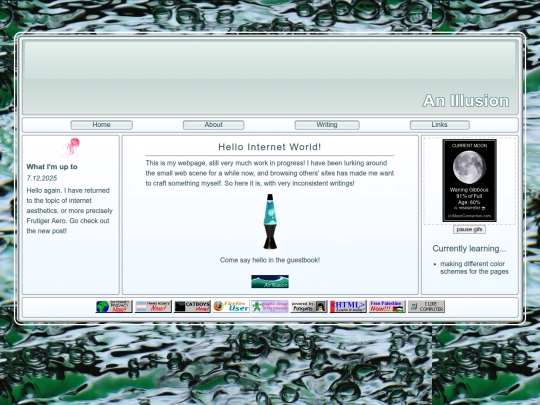
Task: Open the Current Moon phase widget
Action: coord(469,180)
